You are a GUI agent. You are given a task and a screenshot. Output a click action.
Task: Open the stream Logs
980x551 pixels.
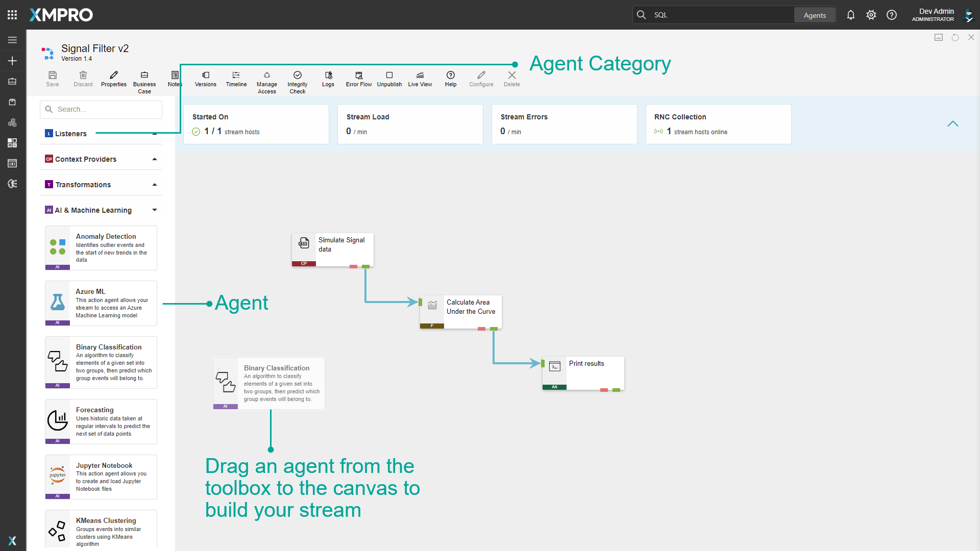[x=328, y=79]
